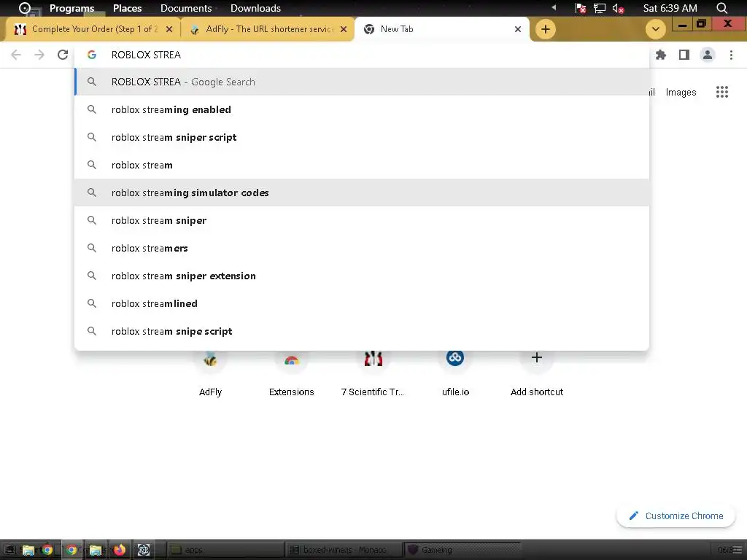Select 'roblox streaming simulator codes' suggestion

point(362,192)
